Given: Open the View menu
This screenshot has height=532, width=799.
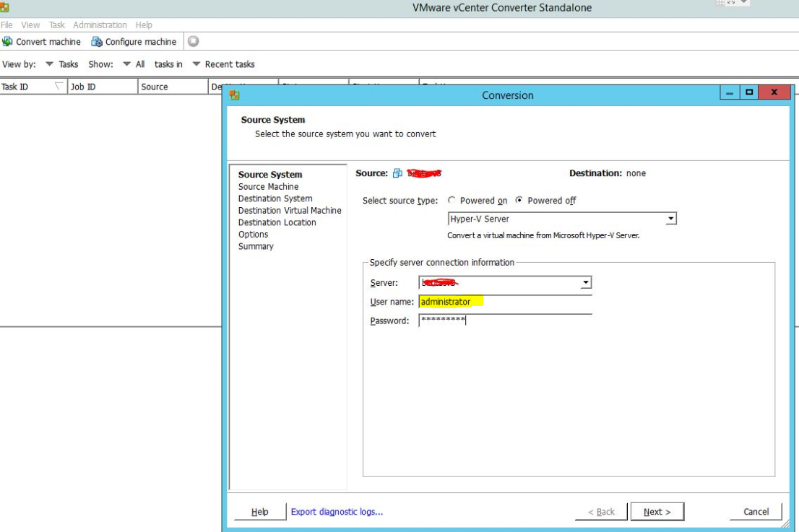Looking at the screenshot, I should click(30, 25).
